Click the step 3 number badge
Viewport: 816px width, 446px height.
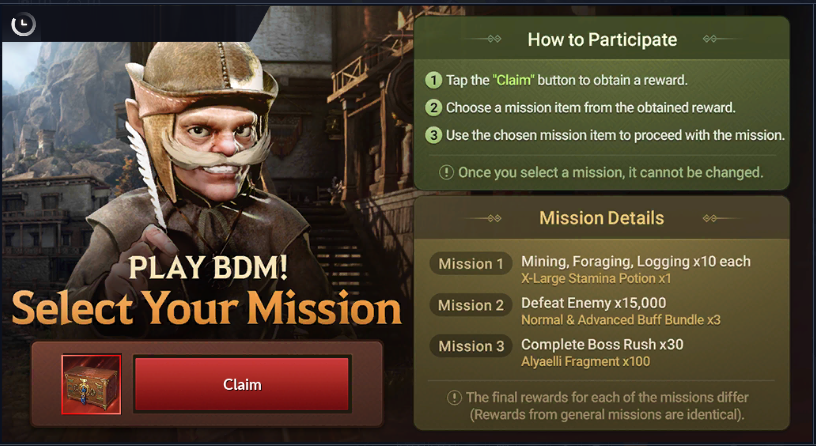pos(433,135)
